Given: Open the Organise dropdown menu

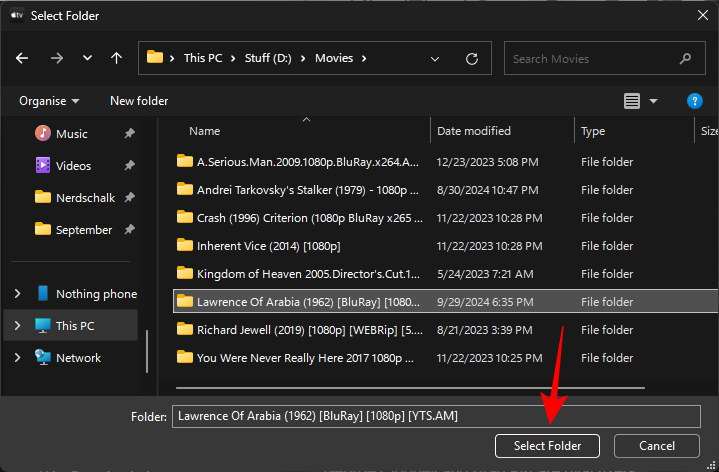Looking at the screenshot, I should coord(49,101).
